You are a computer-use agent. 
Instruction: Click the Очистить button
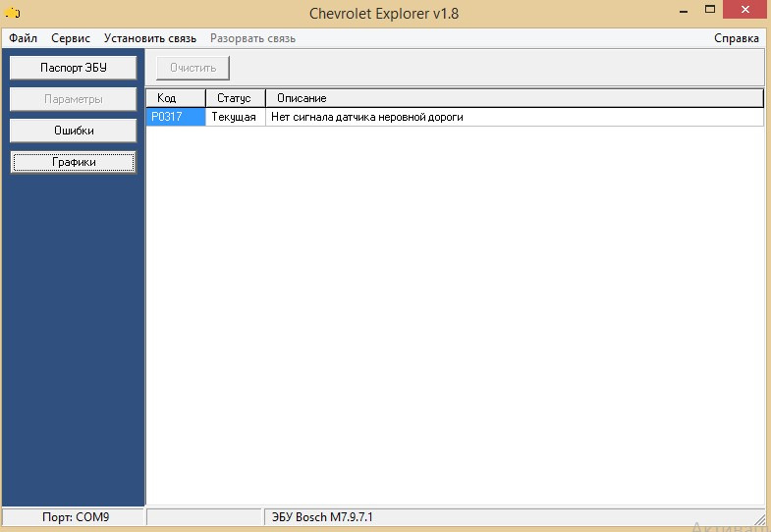pos(193,68)
